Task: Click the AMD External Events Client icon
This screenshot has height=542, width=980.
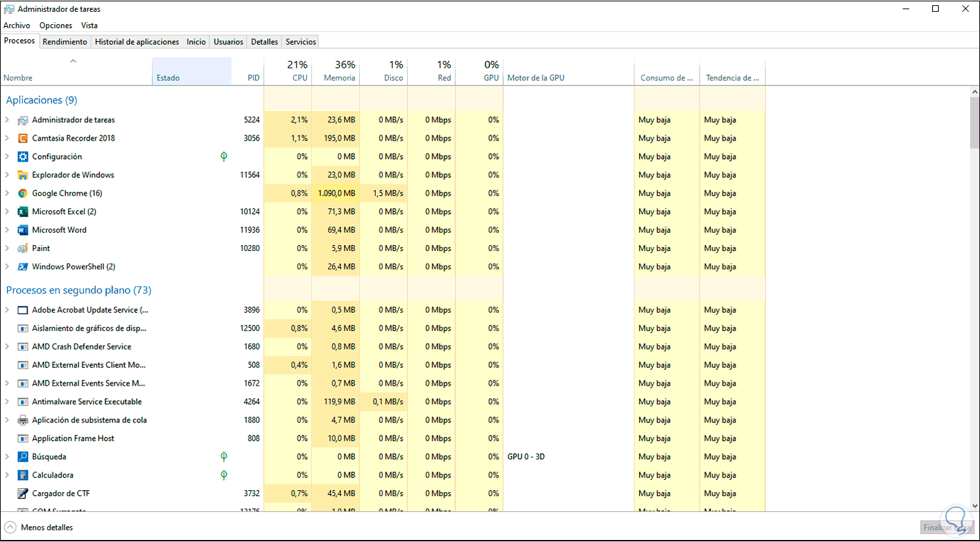Action: pos(23,365)
